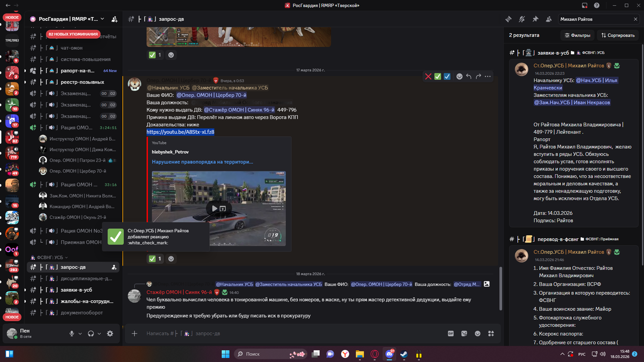Open the GIF picker

click(451, 333)
